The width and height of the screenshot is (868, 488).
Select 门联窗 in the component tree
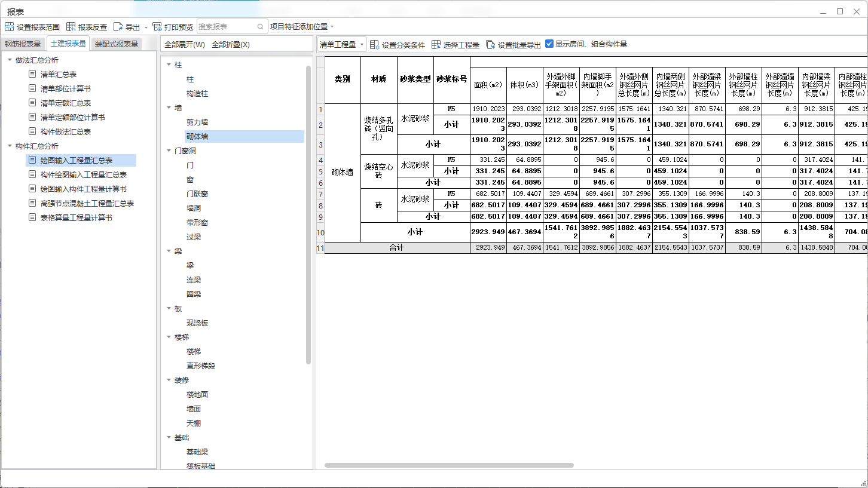point(197,194)
